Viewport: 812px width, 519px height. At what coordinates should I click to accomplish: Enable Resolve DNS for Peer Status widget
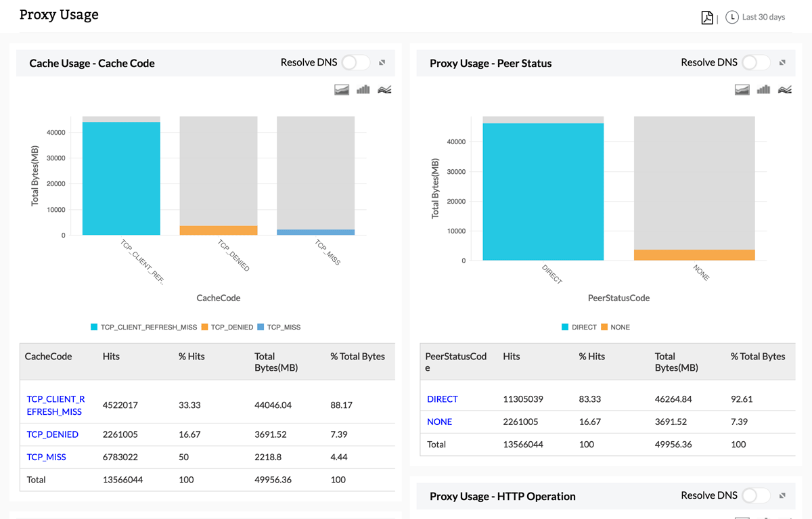[x=756, y=63]
